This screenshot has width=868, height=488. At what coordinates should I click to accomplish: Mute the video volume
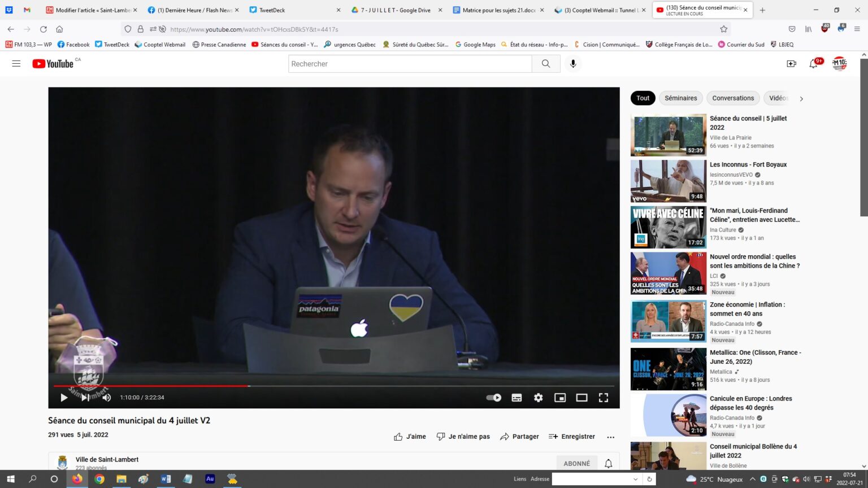pyautogui.click(x=107, y=398)
